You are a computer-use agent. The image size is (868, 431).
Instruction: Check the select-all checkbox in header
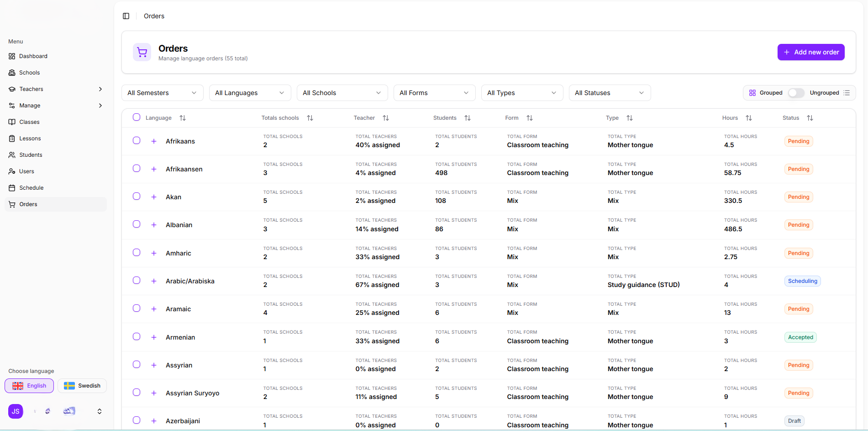[137, 117]
